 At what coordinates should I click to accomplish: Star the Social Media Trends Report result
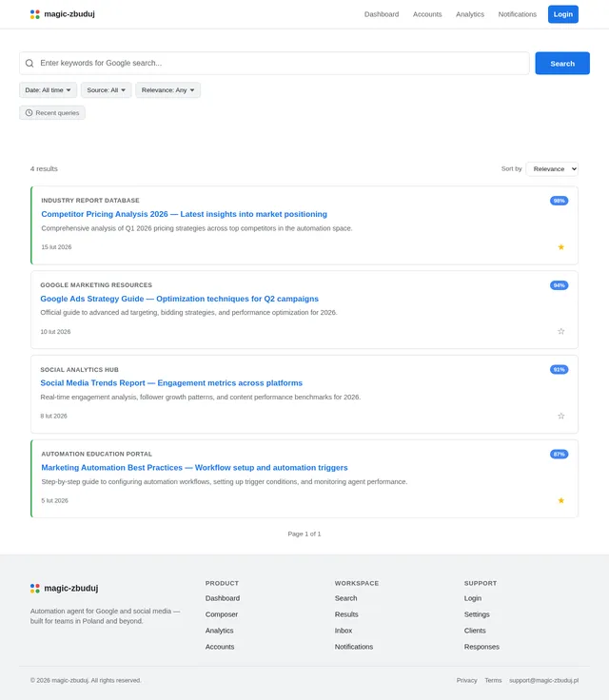click(x=560, y=416)
